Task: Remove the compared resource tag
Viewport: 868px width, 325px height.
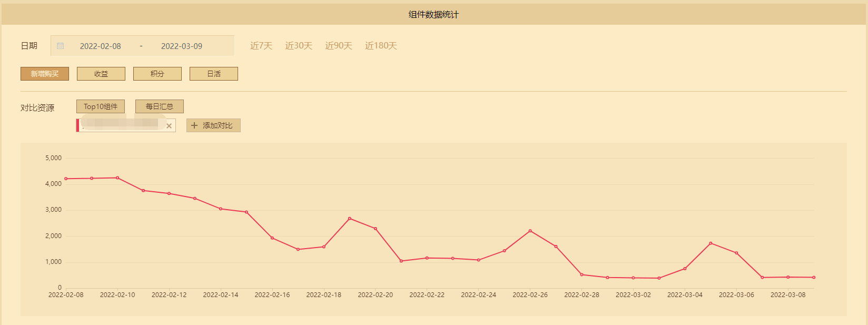Action: click(169, 126)
